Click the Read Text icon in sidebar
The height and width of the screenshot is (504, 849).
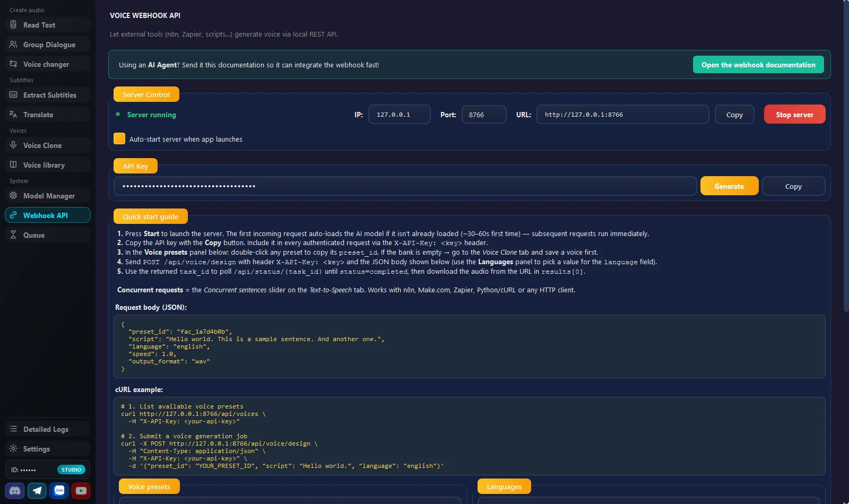click(13, 25)
